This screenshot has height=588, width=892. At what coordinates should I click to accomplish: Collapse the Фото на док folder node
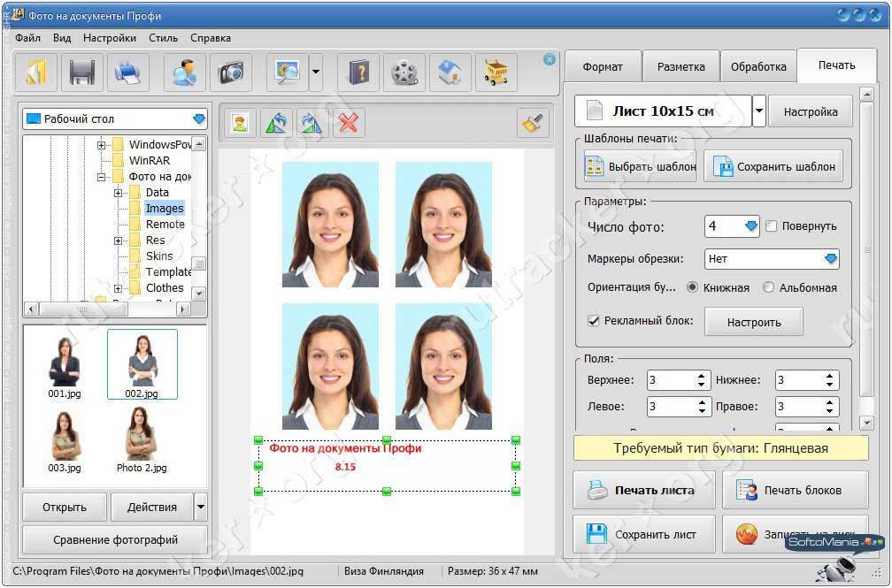click(101, 177)
